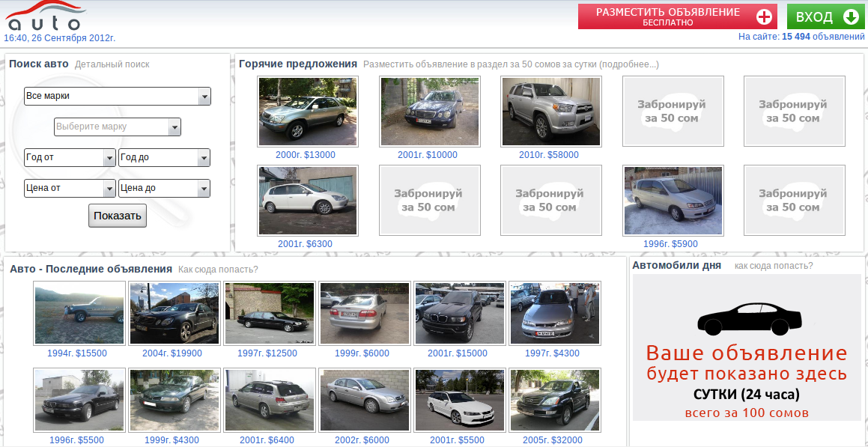Open hot offer photo priced $6300
Screen dimensions: 868x447
pyautogui.click(x=308, y=200)
